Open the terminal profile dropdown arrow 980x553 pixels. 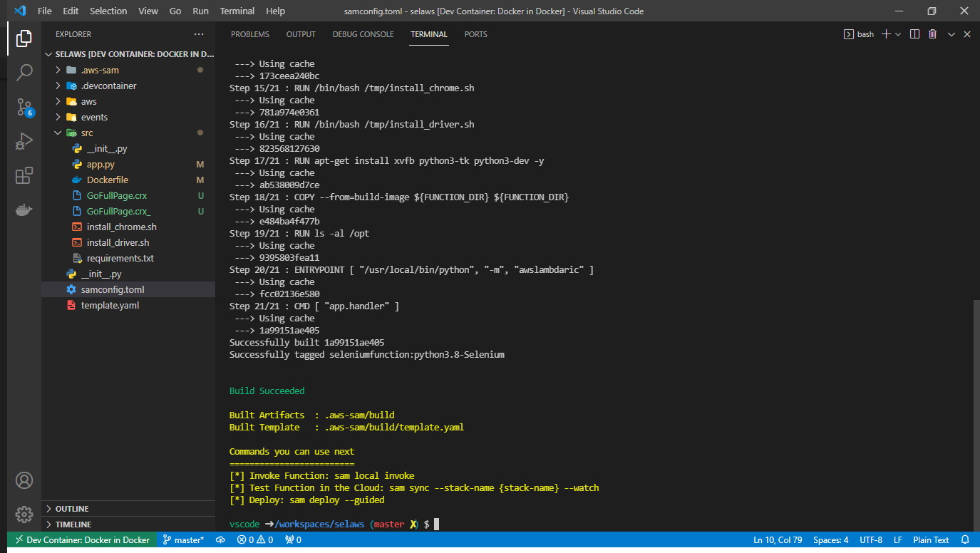(899, 33)
